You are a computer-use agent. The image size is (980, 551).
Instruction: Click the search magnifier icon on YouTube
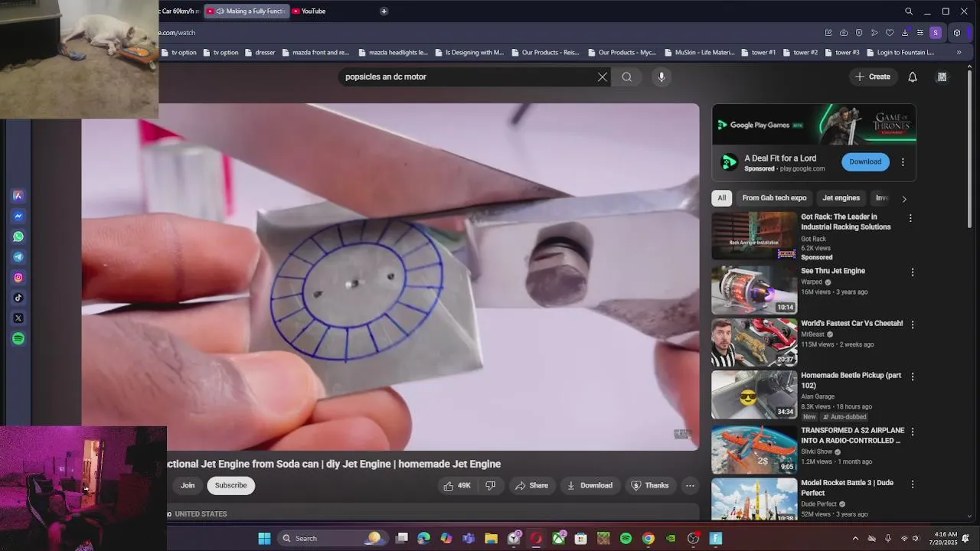627,77
